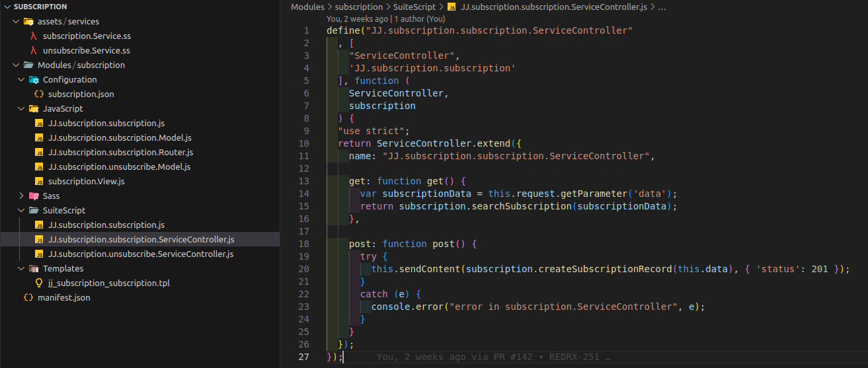Collapse the SuiteScript folder chevron
Viewport: 868px width, 368px height.
[x=22, y=211]
